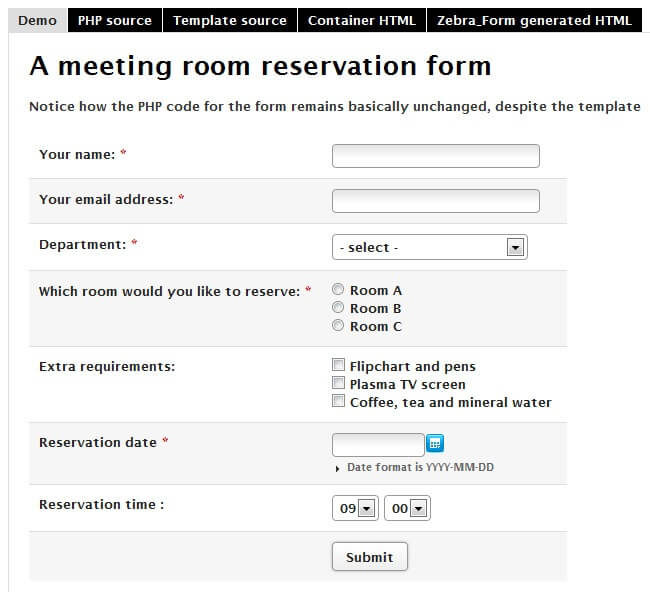Go to the Demo tab

tap(38, 20)
